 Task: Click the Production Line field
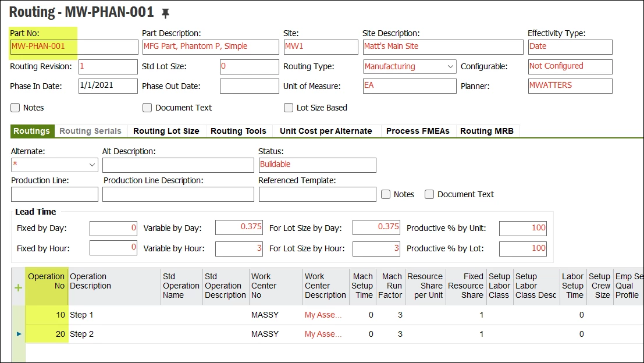click(x=55, y=194)
